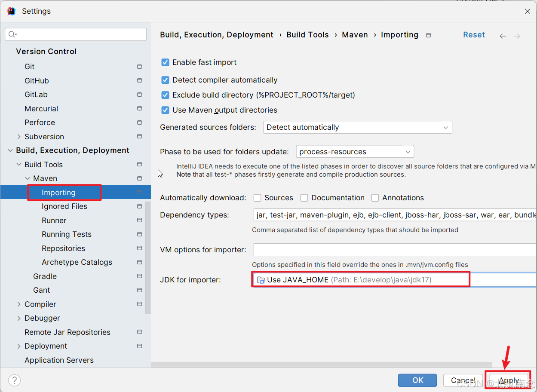Go back with the left arrow icon
Viewport: 537px width, 392px height.
click(x=503, y=36)
